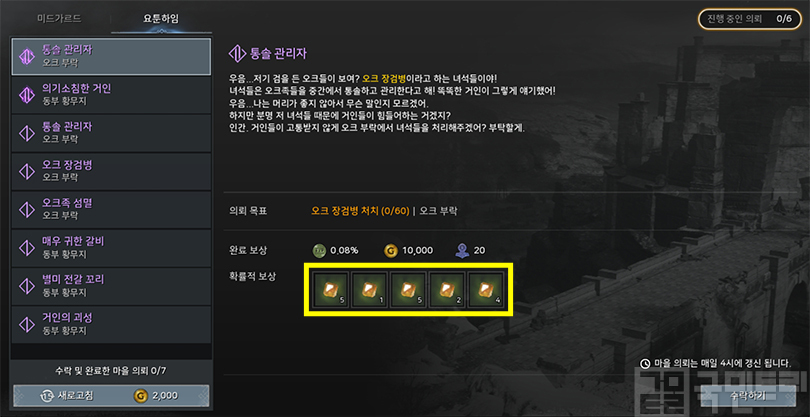Select the 오크 장검병 quest

tap(111, 172)
